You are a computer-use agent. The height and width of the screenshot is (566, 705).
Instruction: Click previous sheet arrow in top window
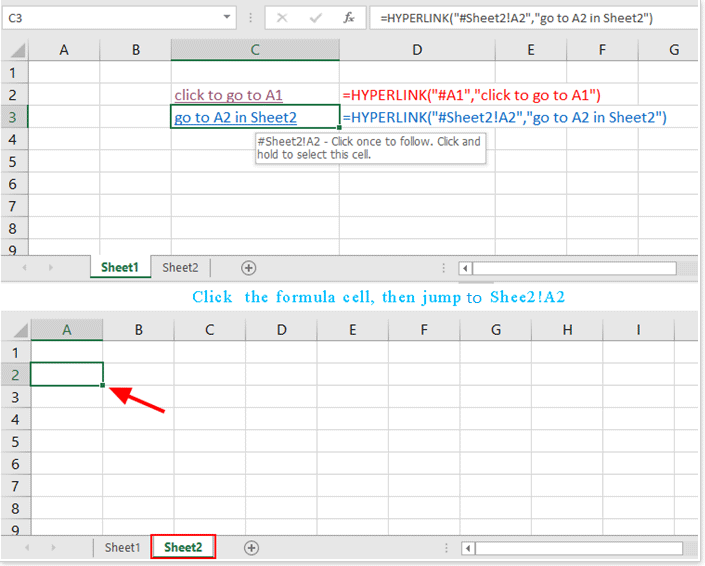pos(24,267)
